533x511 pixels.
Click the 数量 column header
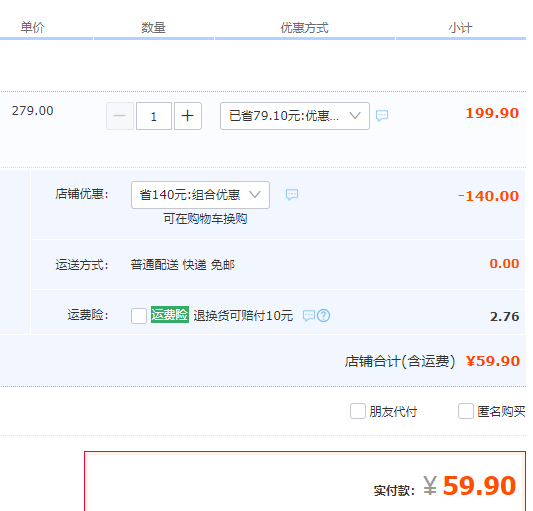[153, 28]
